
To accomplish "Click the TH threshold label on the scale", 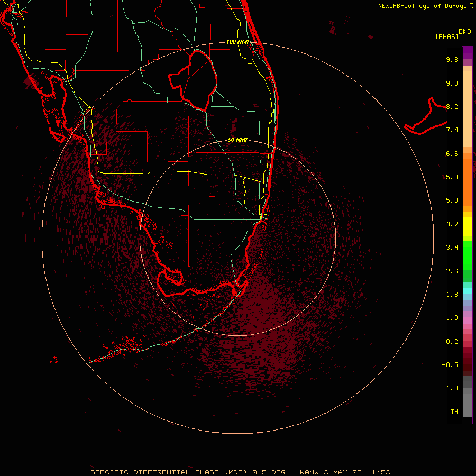I will [x=454, y=412].
